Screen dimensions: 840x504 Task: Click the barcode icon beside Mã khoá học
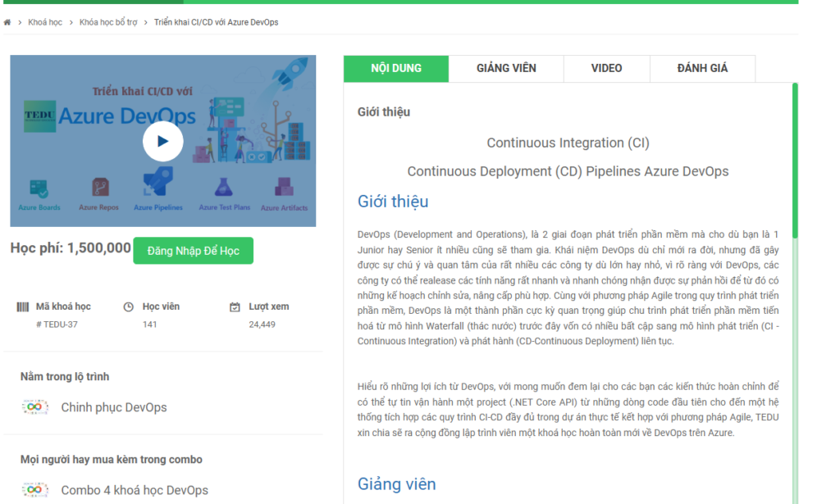(23, 306)
